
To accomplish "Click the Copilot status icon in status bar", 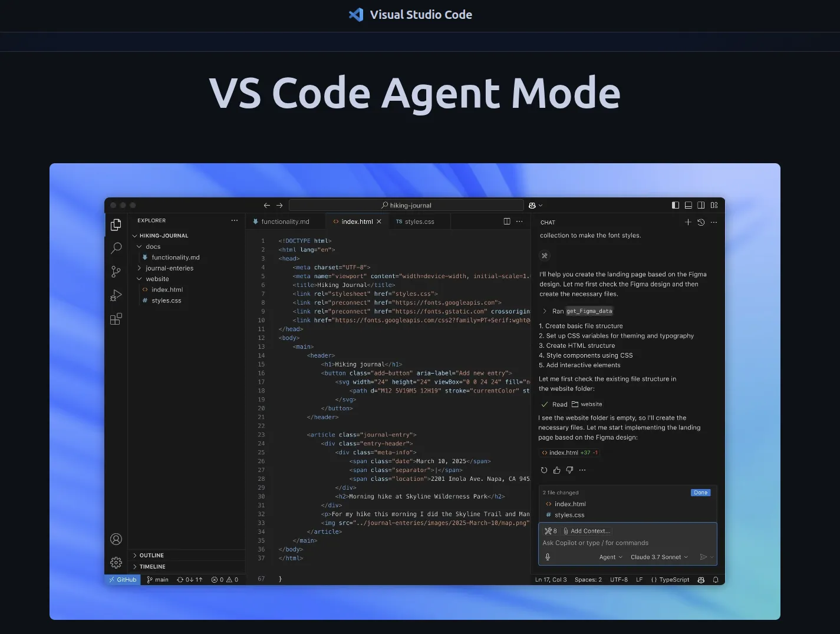I will click(701, 580).
